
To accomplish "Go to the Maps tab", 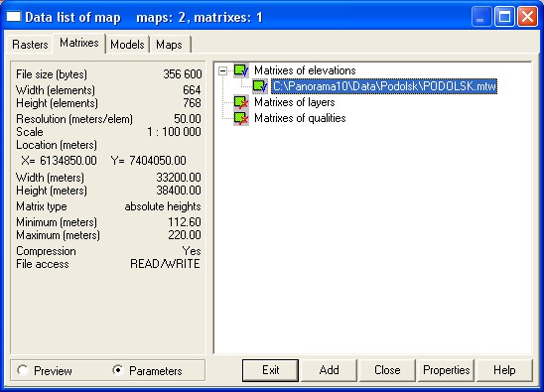I will point(169,45).
